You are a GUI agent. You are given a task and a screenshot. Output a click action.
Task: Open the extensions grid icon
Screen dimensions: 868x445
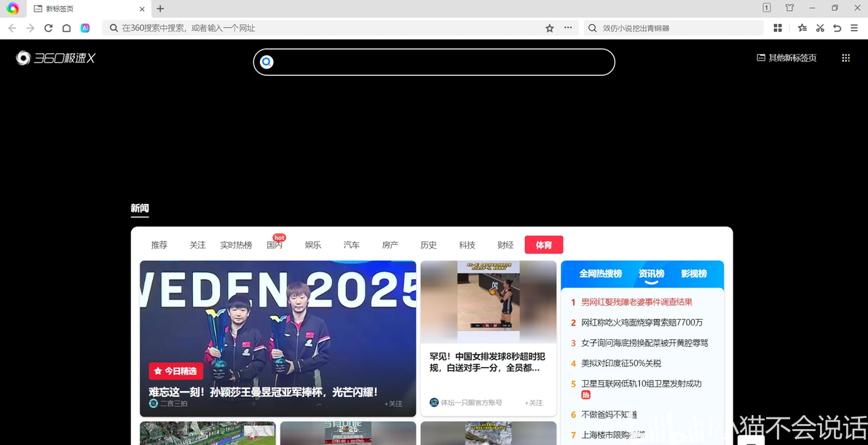[778, 28]
